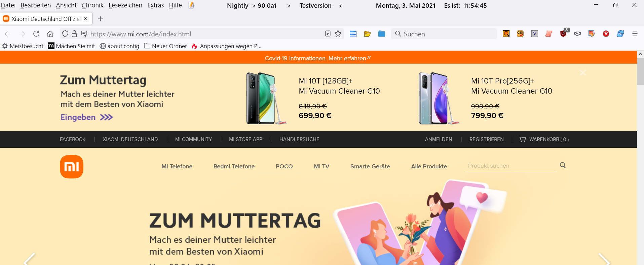Open the Lesezeichen menu

(125, 5)
